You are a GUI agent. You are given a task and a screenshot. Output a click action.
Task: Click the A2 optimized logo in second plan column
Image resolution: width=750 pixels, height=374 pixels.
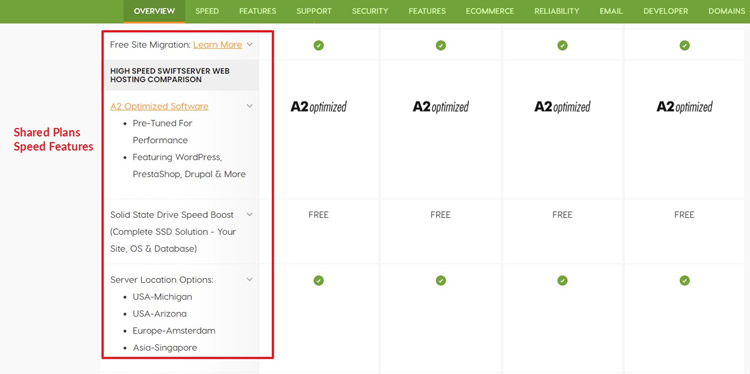point(441,107)
